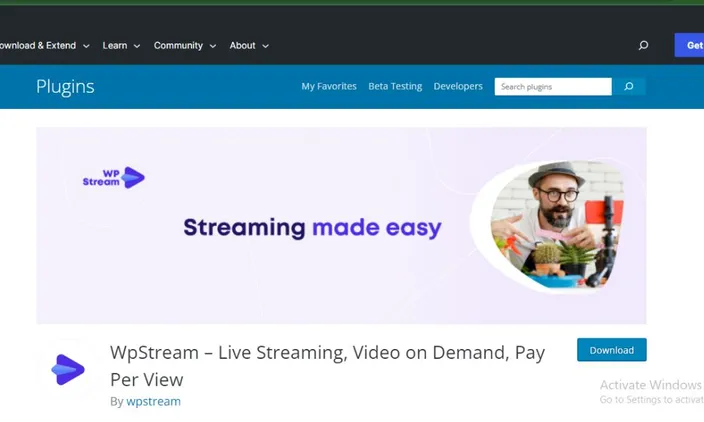Go to My Favorites
704x422 pixels.
click(x=329, y=86)
